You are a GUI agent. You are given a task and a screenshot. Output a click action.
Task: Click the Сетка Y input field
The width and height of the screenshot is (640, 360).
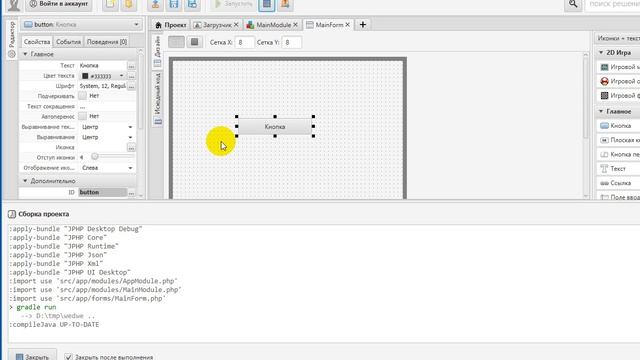(291, 42)
